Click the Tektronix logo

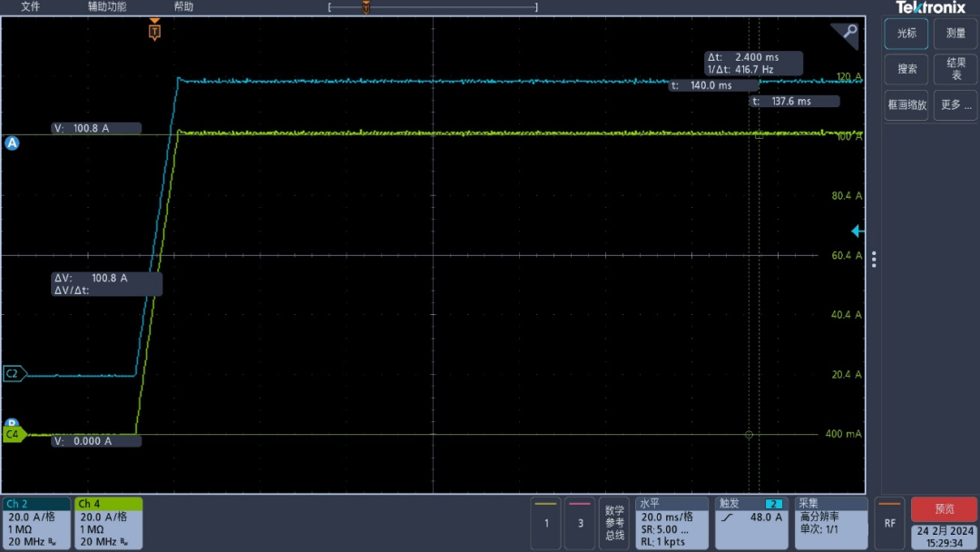[x=931, y=7]
